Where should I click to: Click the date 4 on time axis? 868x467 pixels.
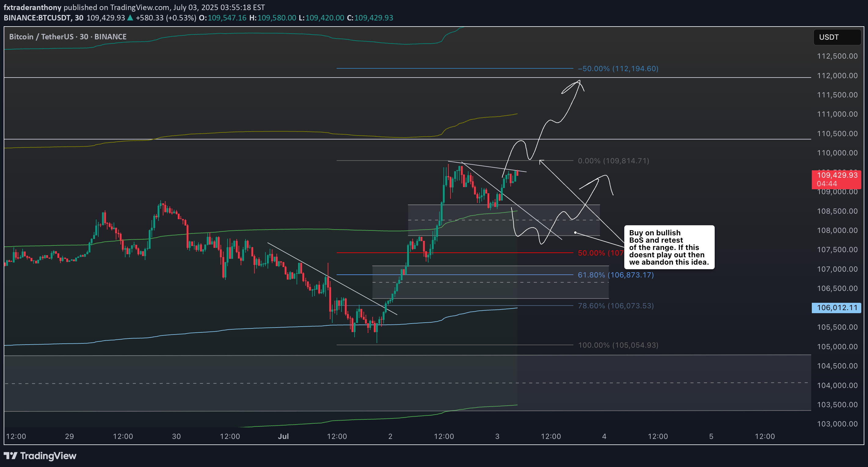pos(604,436)
